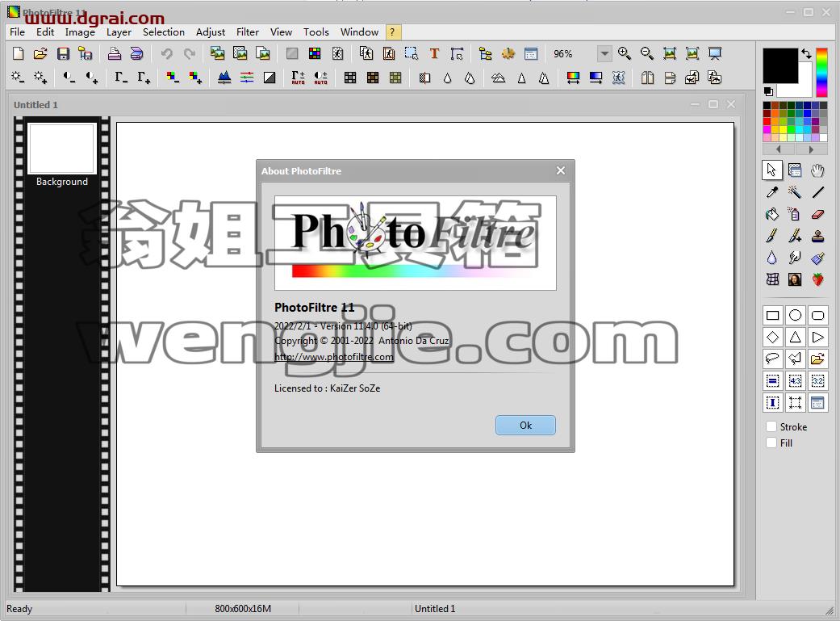Pick the Ellipse selection shape

point(795,315)
